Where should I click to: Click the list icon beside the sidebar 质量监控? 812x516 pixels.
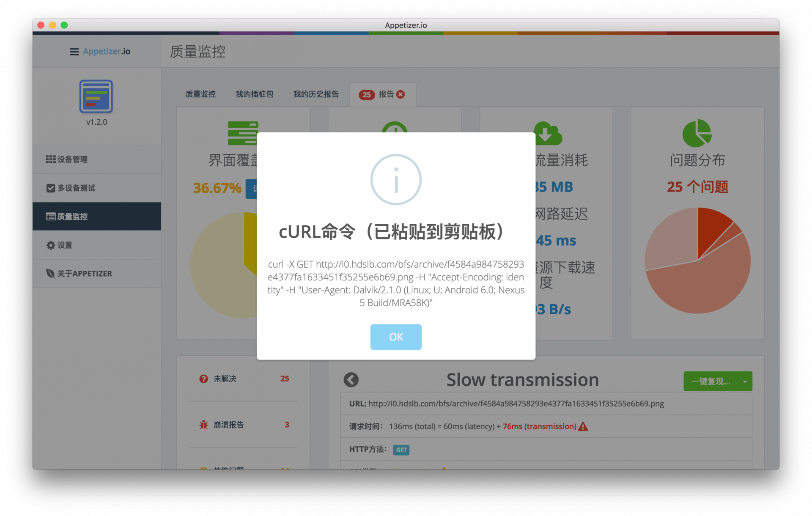click(x=50, y=217)
